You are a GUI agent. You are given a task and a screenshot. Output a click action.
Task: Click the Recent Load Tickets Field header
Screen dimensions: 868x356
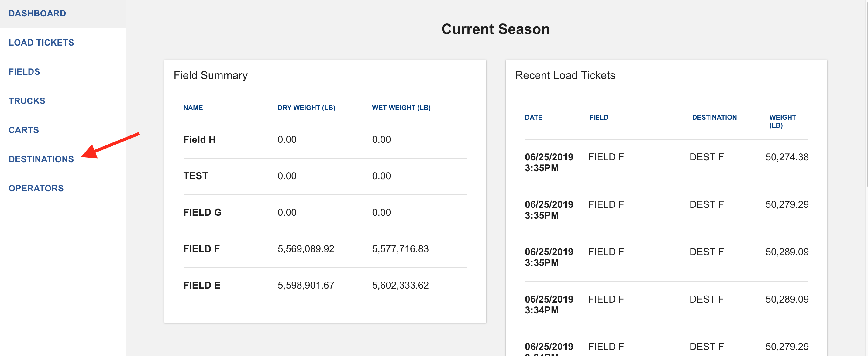(598, 118)
